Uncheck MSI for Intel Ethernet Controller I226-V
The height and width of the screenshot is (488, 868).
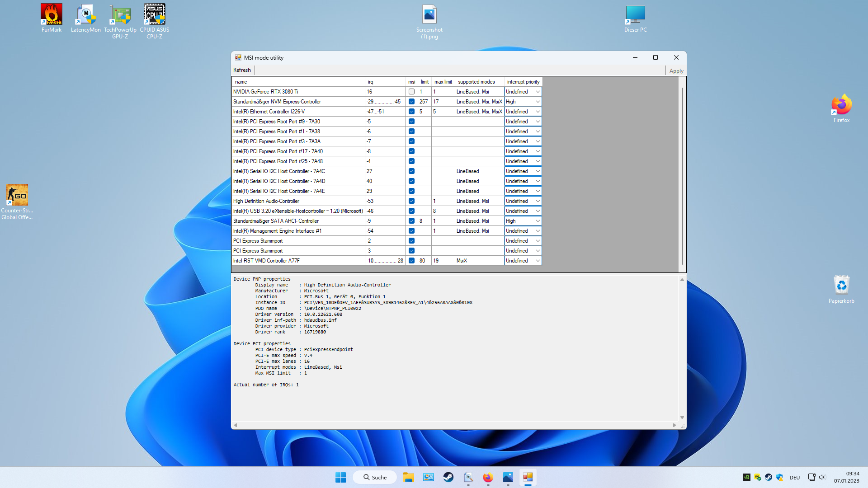(x=411, y=112)
